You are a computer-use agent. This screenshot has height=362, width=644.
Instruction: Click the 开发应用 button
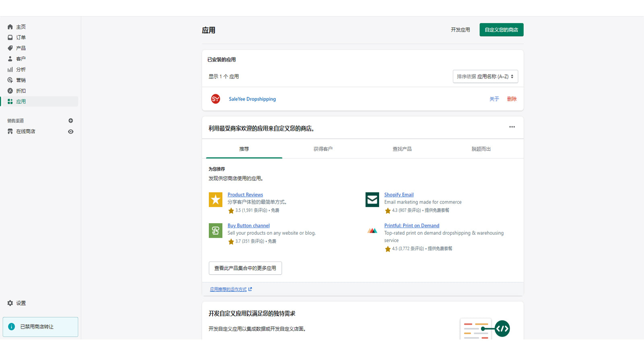click(x=460, y=30)
